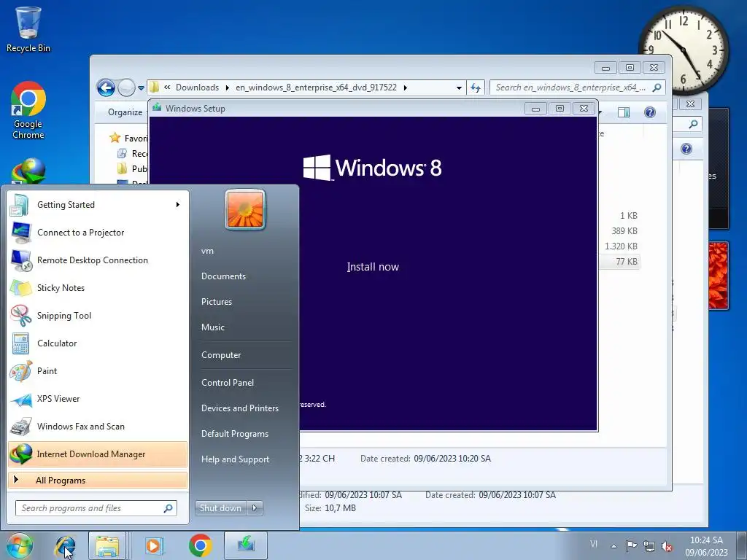Image resolution: width=747 pixels, height=560 pixels.
Task: Expand All Programs list
Action: coord(98,480)
